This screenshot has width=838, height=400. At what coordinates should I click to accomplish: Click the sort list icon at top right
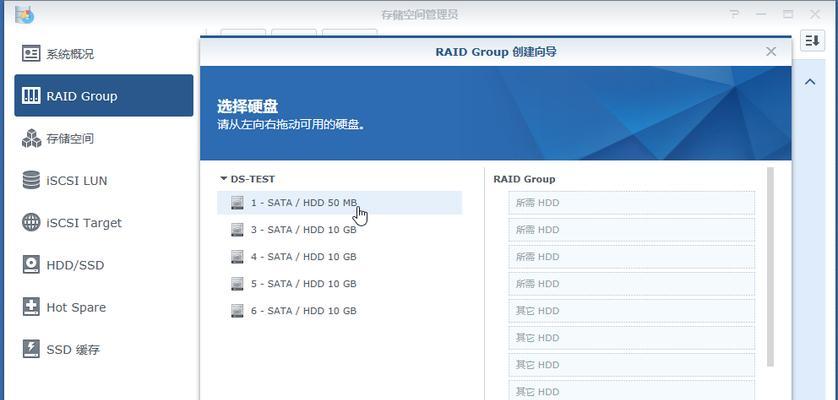[812, 40]
